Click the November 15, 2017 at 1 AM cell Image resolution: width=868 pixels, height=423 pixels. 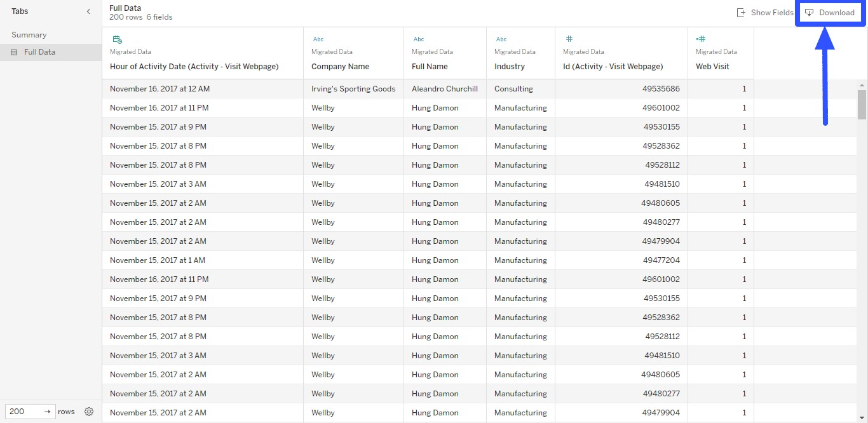pos(203,260)
